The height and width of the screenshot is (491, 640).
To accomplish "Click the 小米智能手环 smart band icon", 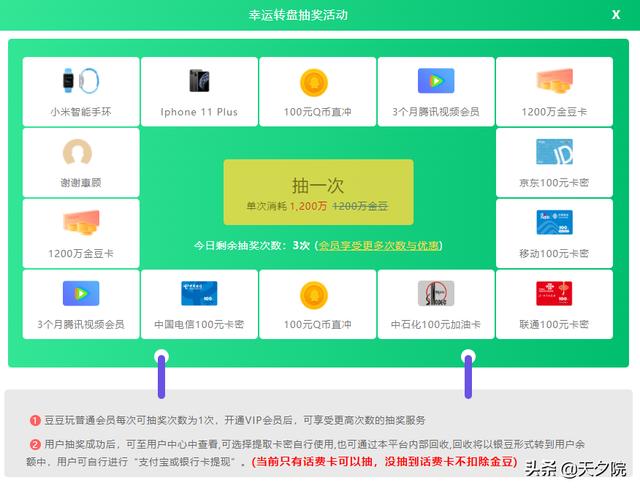I will 80,81.
